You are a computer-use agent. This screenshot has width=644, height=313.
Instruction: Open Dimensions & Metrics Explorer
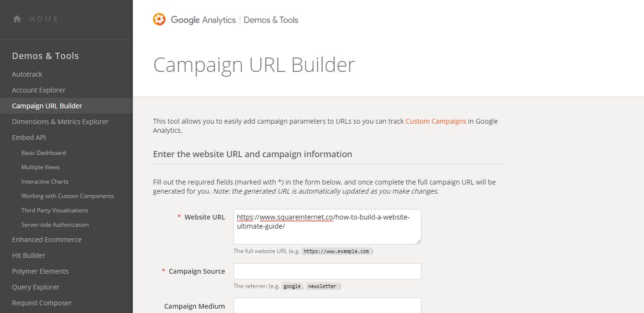60,122
